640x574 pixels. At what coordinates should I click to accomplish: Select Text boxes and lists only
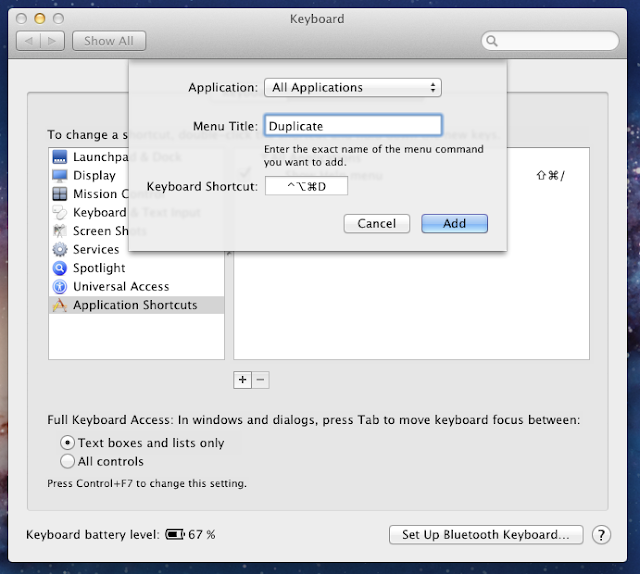coord(67,443)
